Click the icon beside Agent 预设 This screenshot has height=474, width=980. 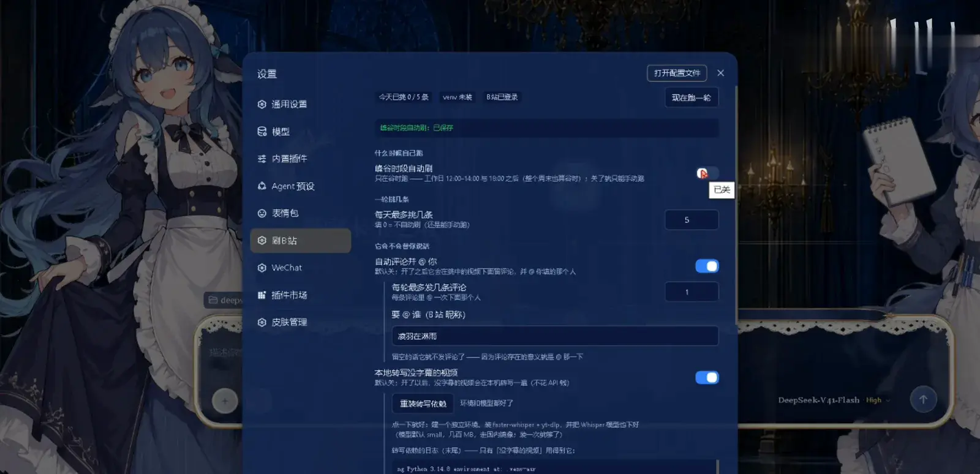point(262,186)
